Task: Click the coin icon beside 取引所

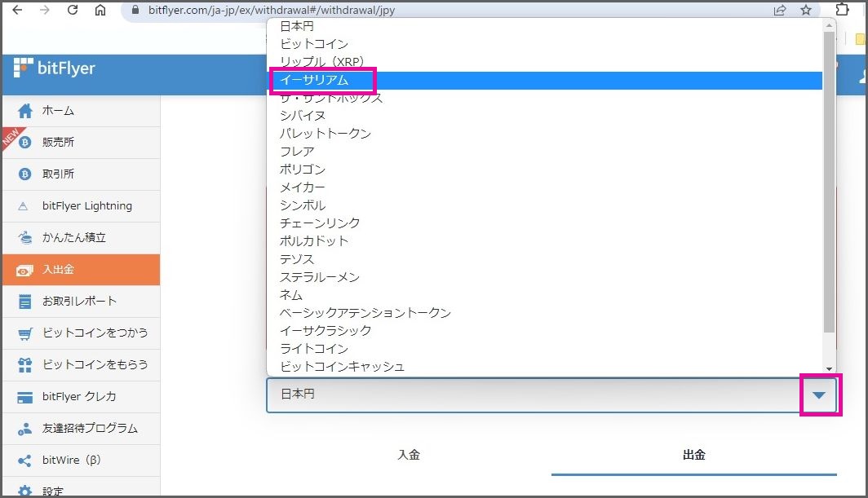Action: pyautogui.click(x=25, y=174)
